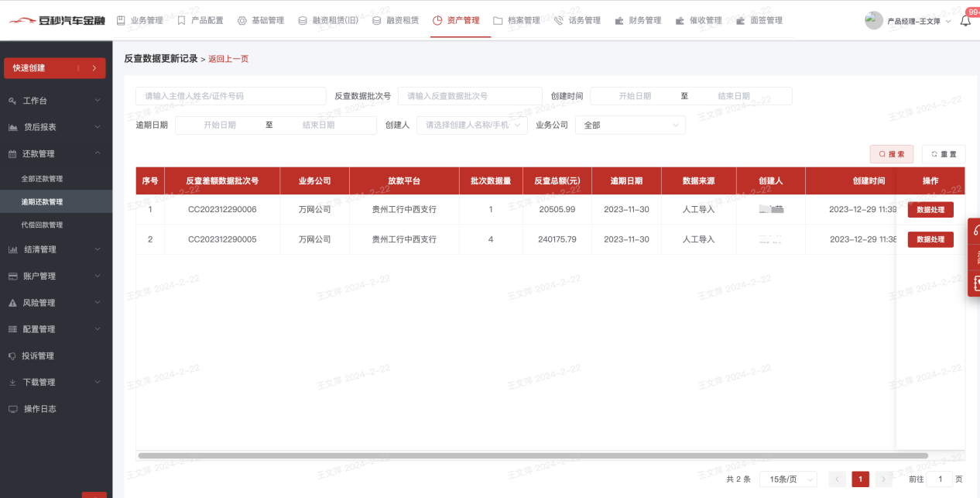Open 操作日志 in the sidebar

click(x=39, y=408)
